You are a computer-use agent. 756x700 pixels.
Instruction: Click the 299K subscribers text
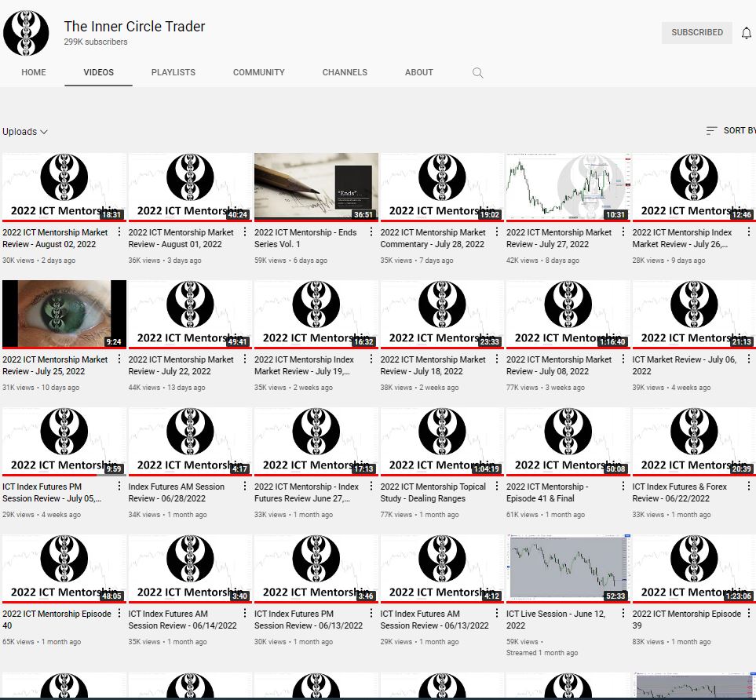tap(96, 42)
